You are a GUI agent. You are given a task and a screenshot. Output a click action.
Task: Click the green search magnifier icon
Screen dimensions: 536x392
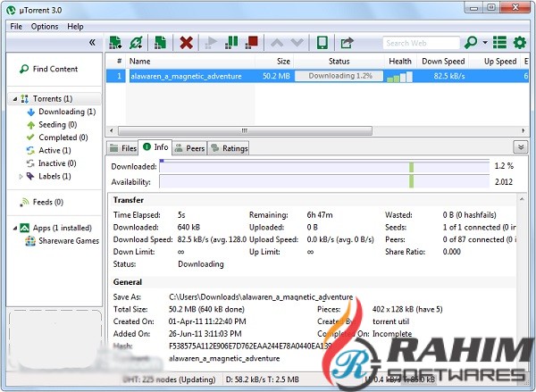(x=471, y=43)
